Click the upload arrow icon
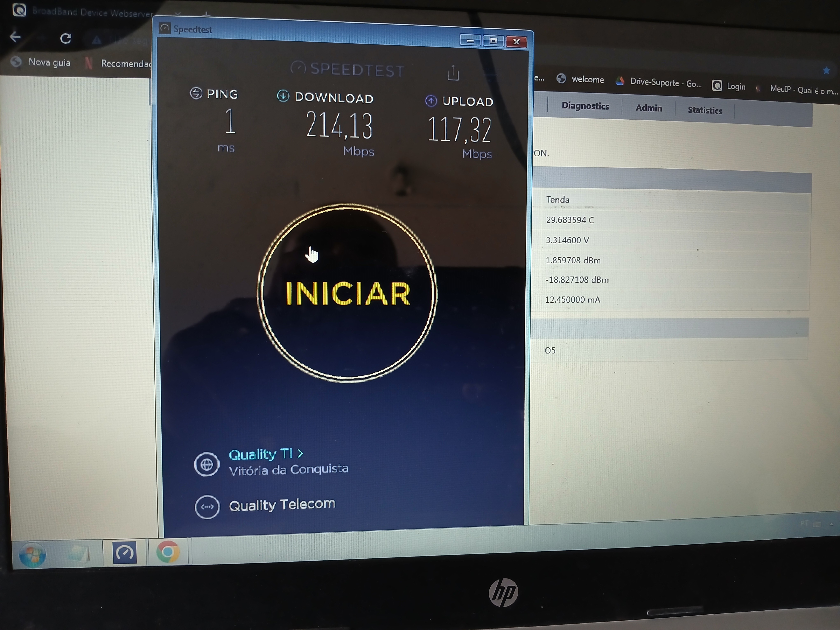Viewport: 840px width, 630px height. [x=431, y=101]
